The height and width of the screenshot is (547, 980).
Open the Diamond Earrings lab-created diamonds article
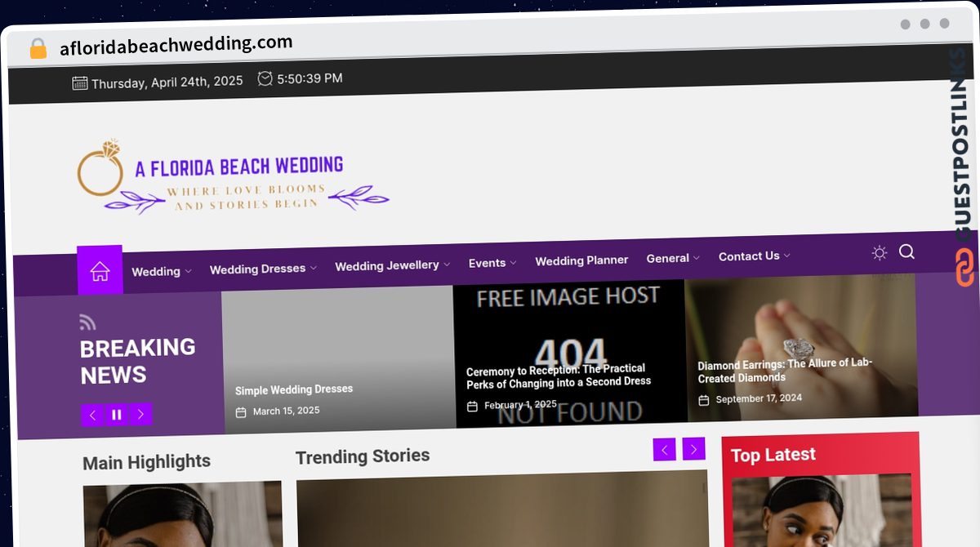tap(784, 371)
